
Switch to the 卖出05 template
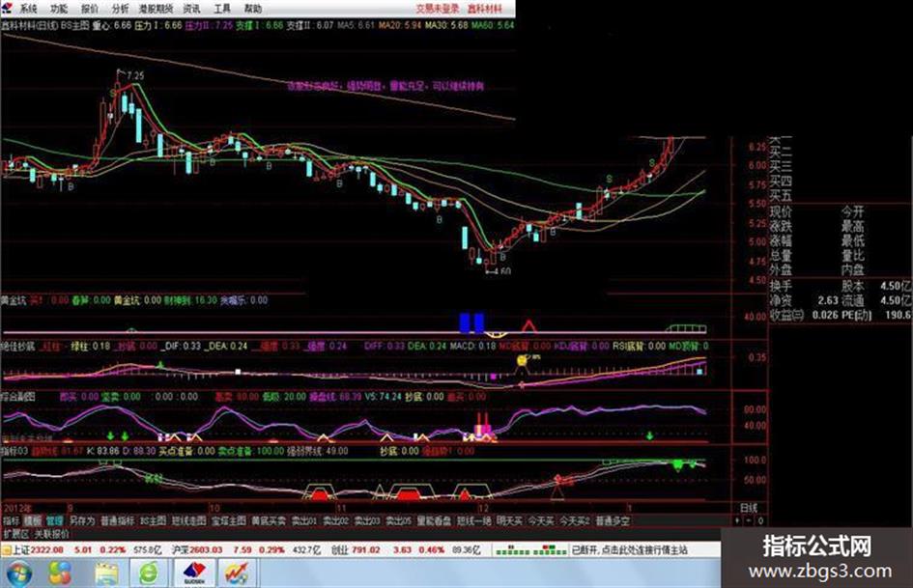(399, 520)
